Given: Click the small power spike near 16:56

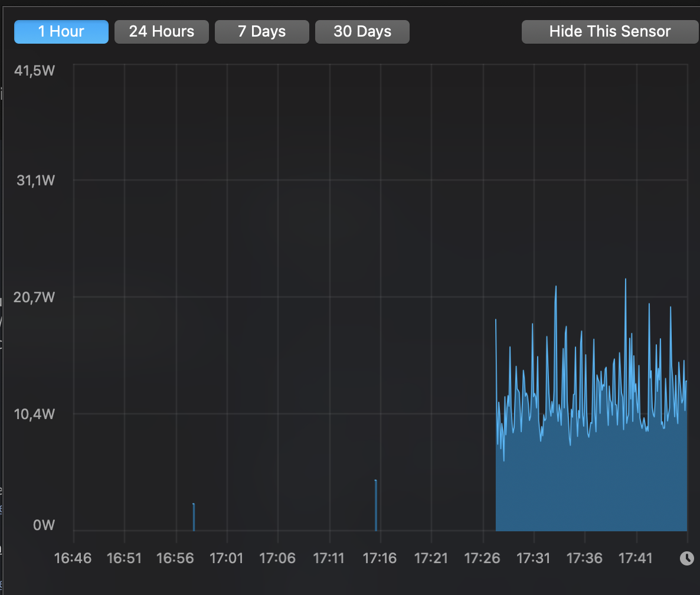Looking at the screenshot, I should coord(194,517).
